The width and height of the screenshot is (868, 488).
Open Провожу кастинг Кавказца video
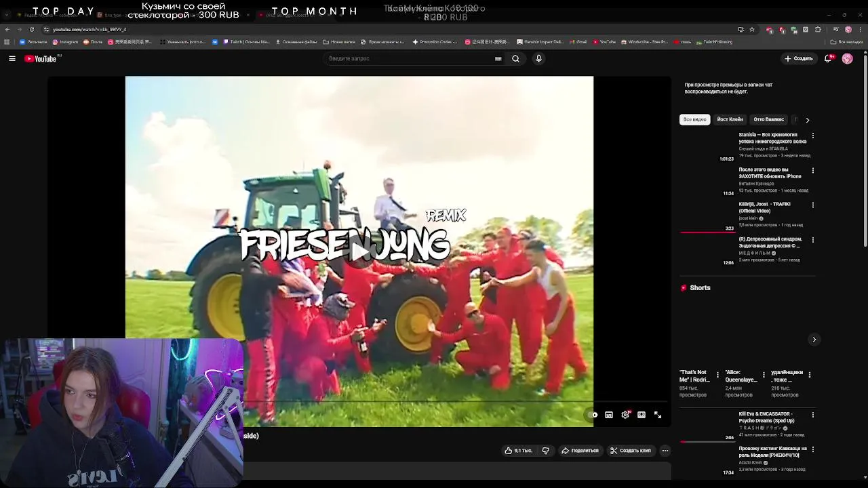(772, 452)
